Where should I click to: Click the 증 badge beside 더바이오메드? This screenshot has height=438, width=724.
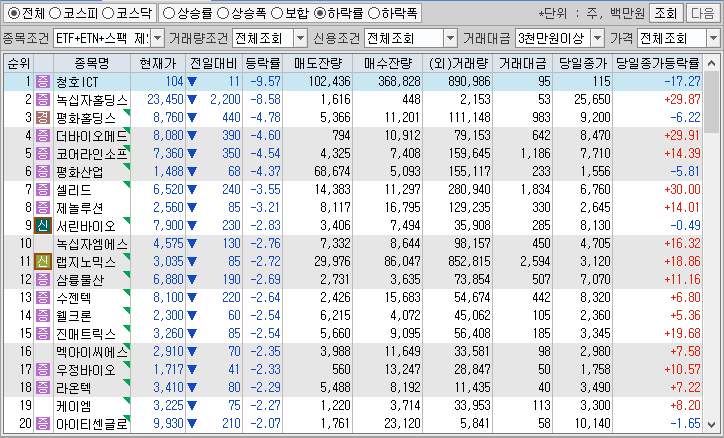click(43, 136)
